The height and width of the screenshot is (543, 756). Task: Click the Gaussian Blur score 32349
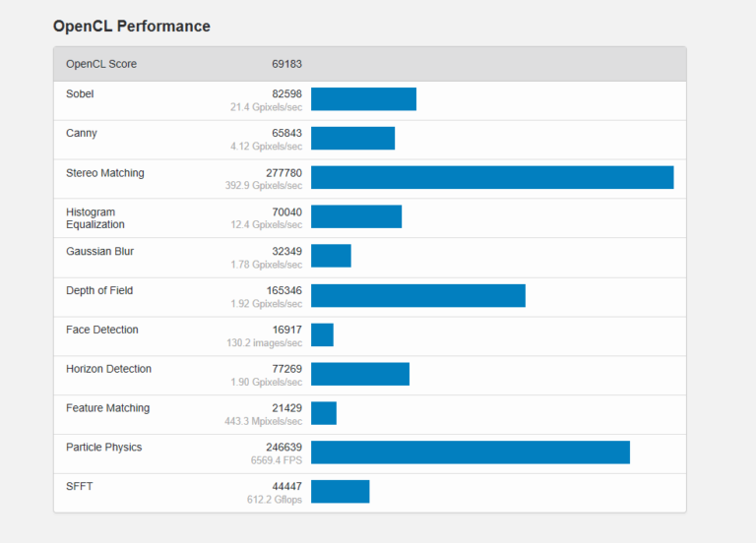pos(286,252)
